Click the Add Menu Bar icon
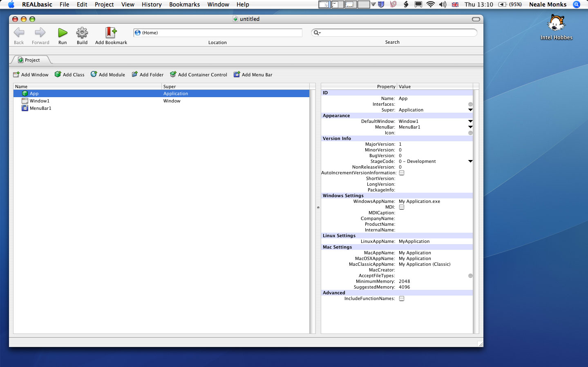The image size is (588, 367). click(x=237, y=74)
